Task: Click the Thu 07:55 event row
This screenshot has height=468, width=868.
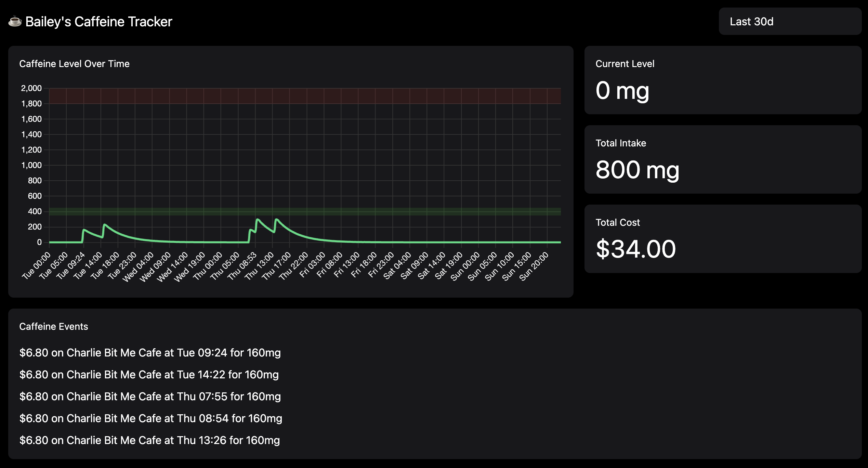Action: point(150,396)
